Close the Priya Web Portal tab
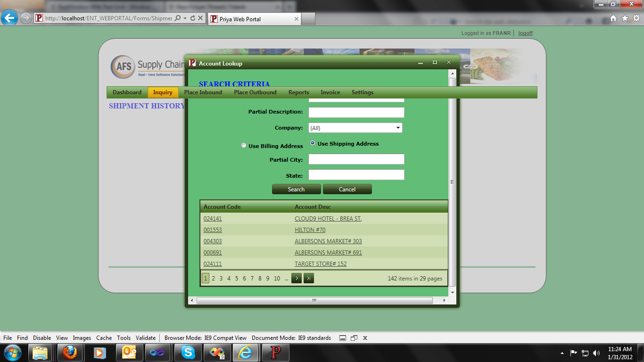This screenshot has width=644, height=362. pyautogui.click(x=297, y=19)
